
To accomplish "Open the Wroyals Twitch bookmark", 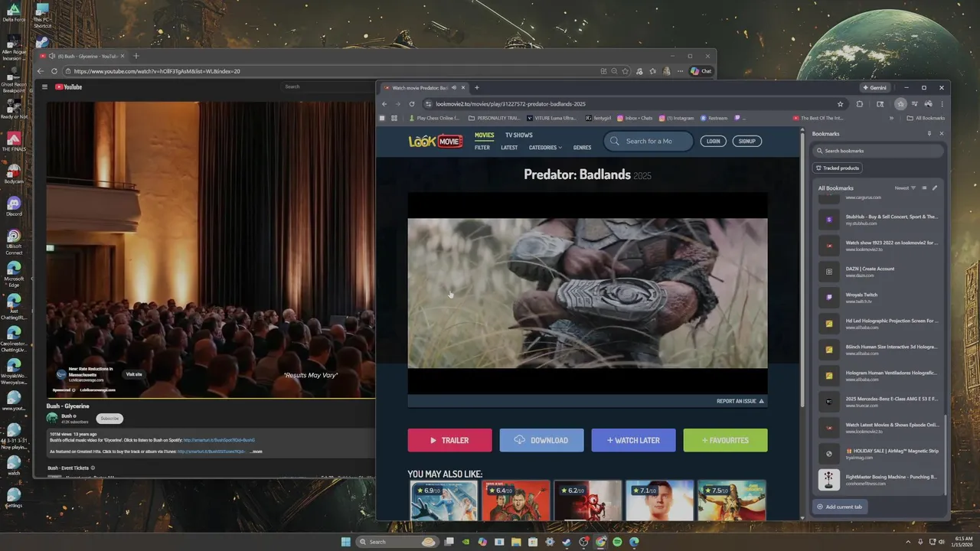I will 879,298.
